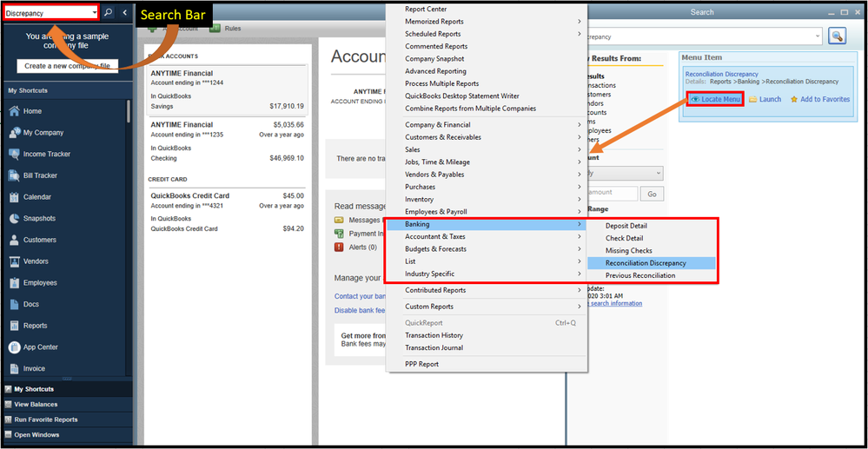
Task: Click Run Favorite Reports at sidebar bottom
Action: tap(66, 419)
